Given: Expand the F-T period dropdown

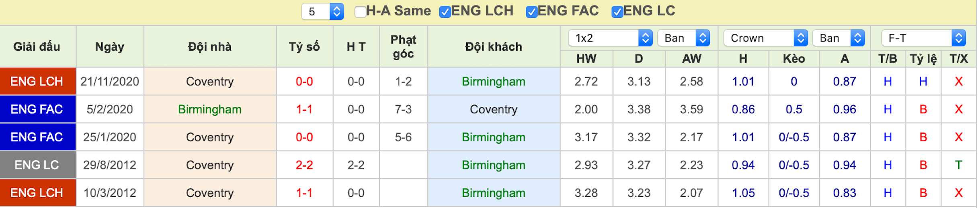Looking at the screenshot, I should pyautogui.click(x=923, y=38).
